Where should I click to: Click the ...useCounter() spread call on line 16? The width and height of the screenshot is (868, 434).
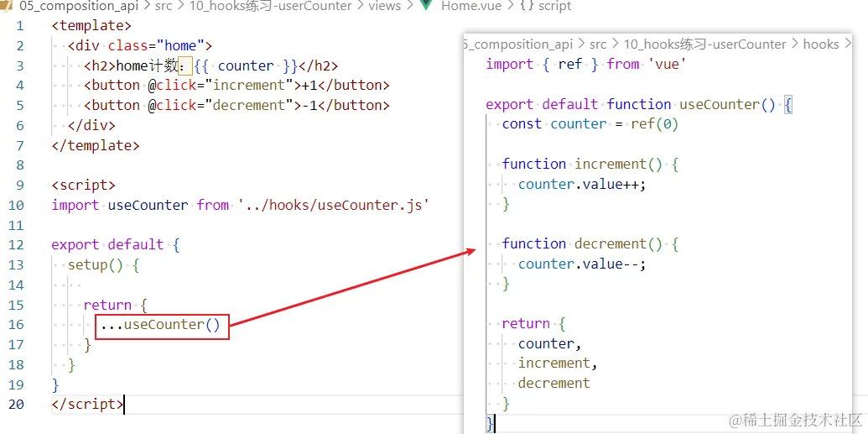point(160,325)
